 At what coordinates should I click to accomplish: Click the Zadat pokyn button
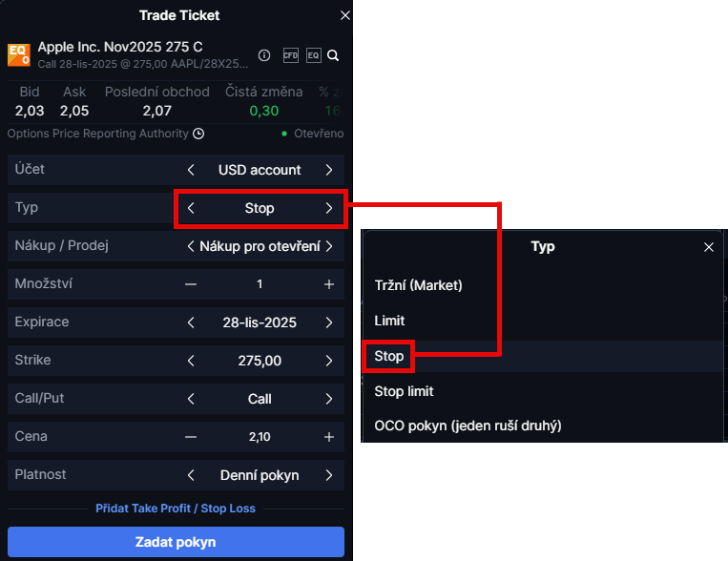tap(176, 542)
